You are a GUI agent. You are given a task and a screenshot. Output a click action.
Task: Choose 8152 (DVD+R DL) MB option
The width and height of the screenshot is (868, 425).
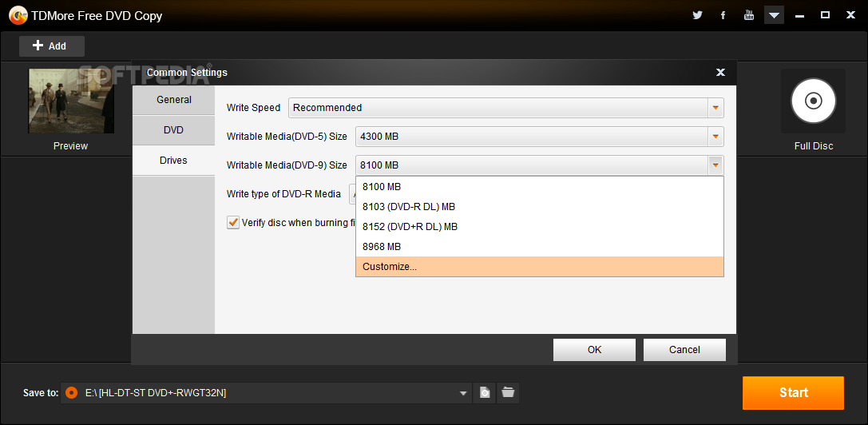(x=540, y=227)
